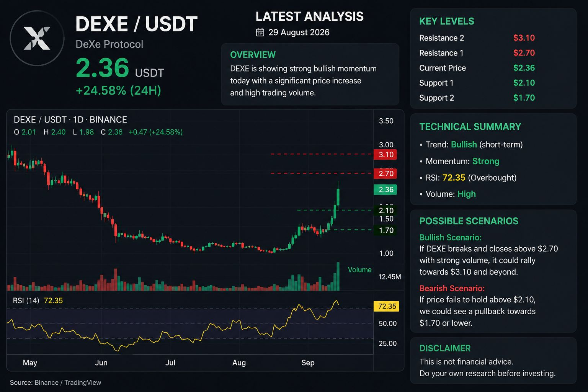Click the "DEXE / USDT · 1D · BINANCE" chart title
The height and width of the screenshot is (392, 588).
pyautogui.click(x=70, y=120)
